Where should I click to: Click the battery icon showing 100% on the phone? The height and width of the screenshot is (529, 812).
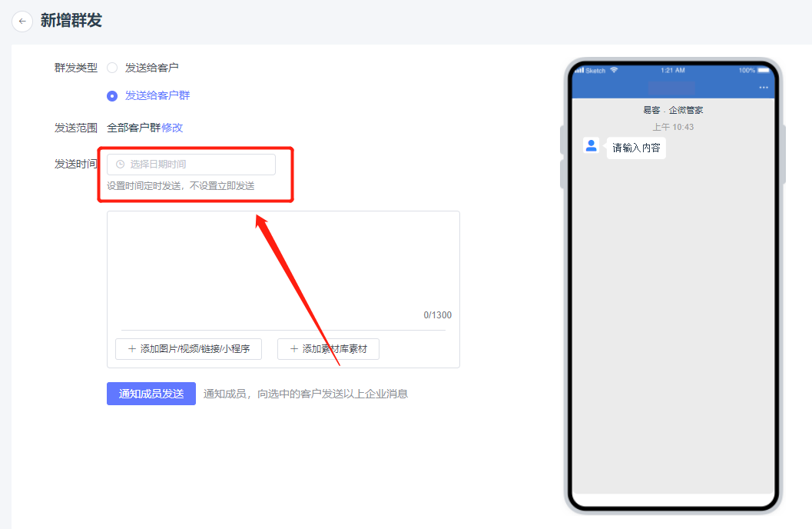click(x=759, y=70)
